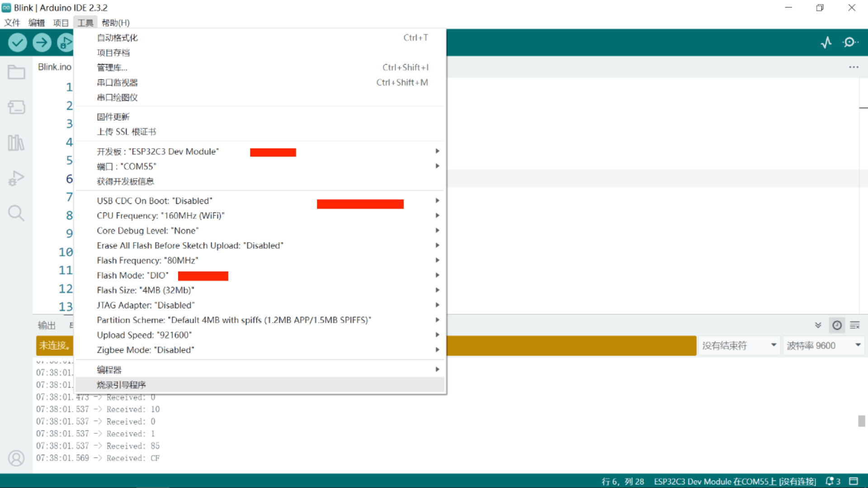
Task: Switch to the 输出 output tab
Action: point(47,325)
